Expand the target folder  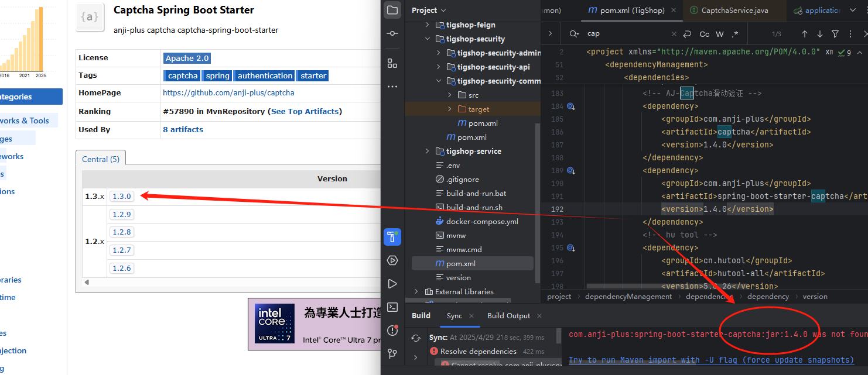[450, 109]
